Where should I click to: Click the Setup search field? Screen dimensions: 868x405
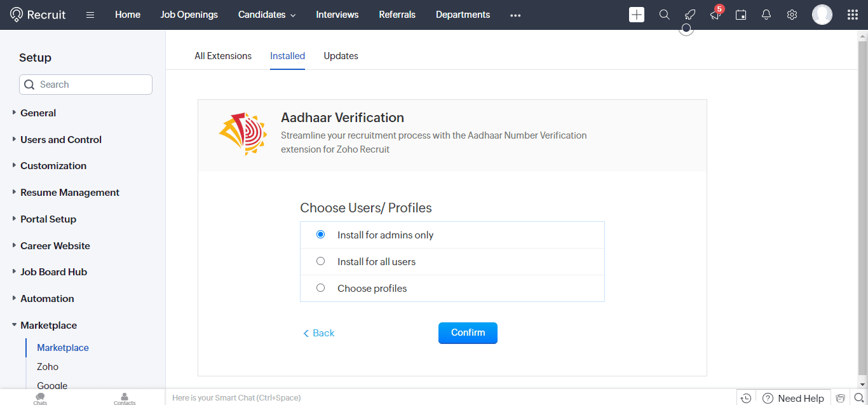pos(86,85)
